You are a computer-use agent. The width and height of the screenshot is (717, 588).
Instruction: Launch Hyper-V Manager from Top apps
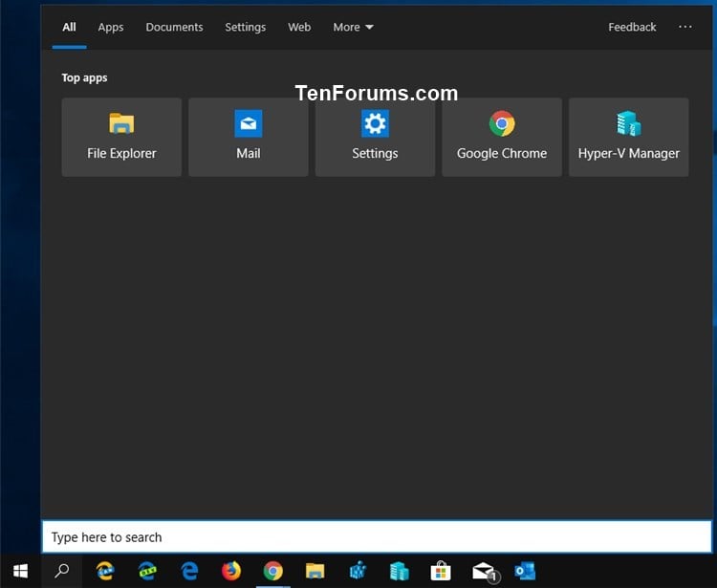point(629,137)
